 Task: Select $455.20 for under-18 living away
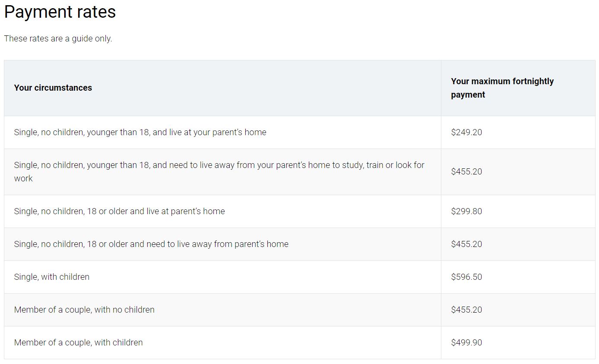coord(466,171)
